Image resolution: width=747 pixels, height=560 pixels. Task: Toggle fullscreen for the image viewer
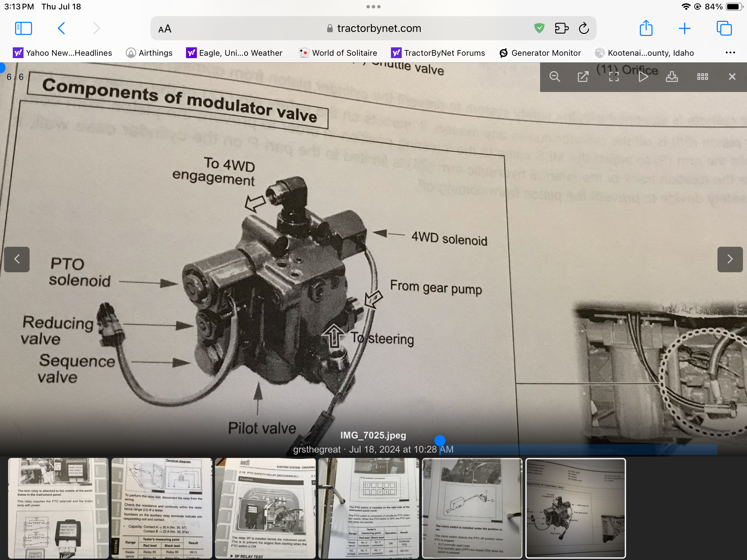pos(614,77)
